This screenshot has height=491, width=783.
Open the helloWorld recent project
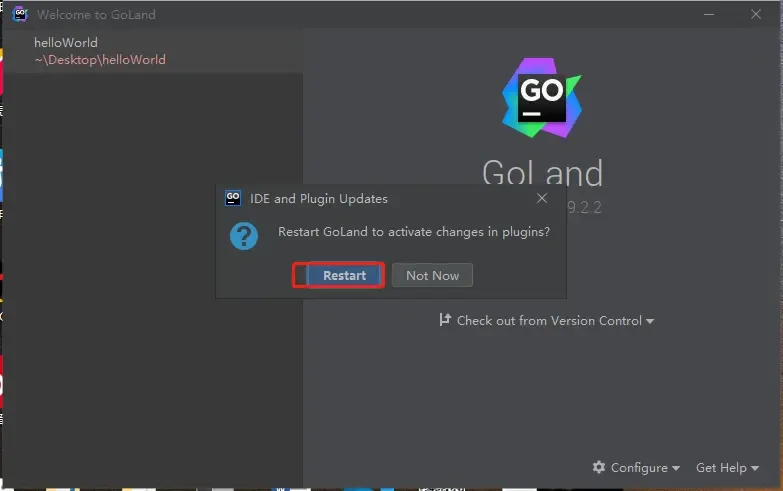tap(66, 42)
